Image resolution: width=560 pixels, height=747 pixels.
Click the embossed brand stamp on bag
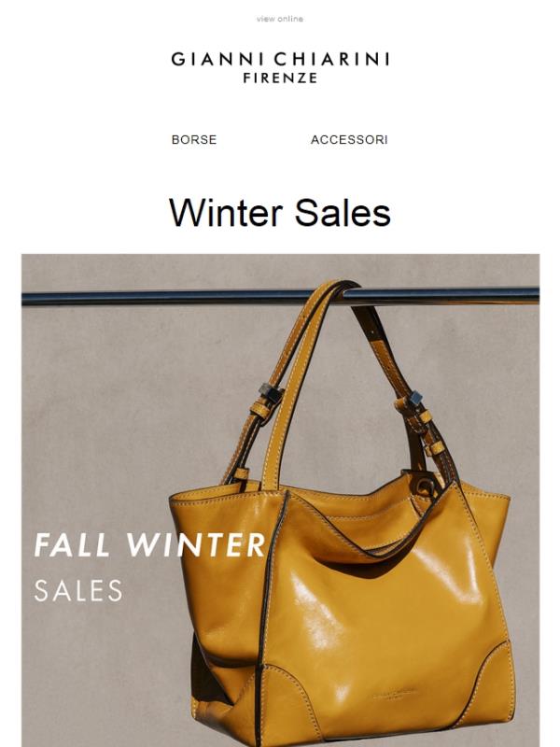(x=394, y=694)
